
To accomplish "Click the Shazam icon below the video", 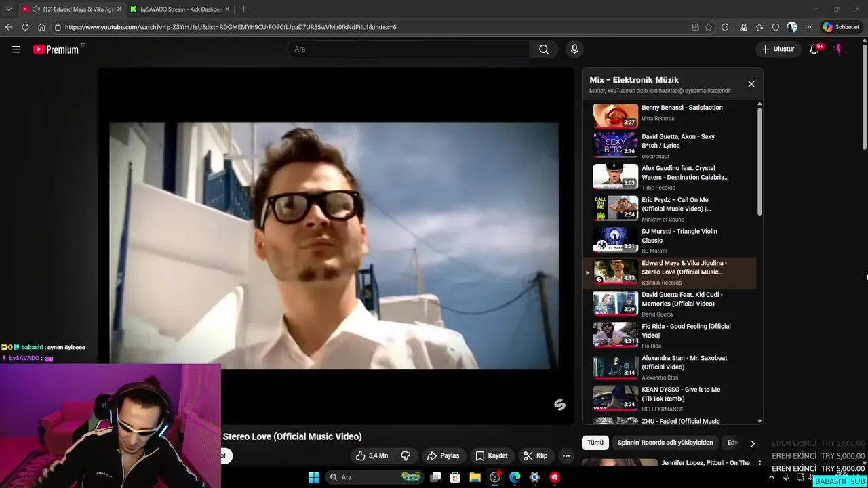I will click(x=559, y=405).
